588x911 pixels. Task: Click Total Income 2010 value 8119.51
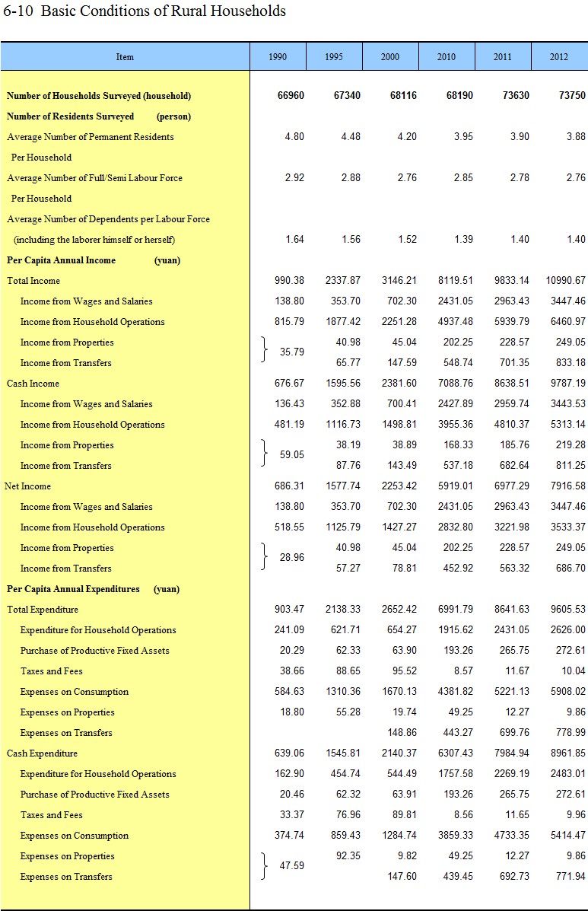[456, 281]
